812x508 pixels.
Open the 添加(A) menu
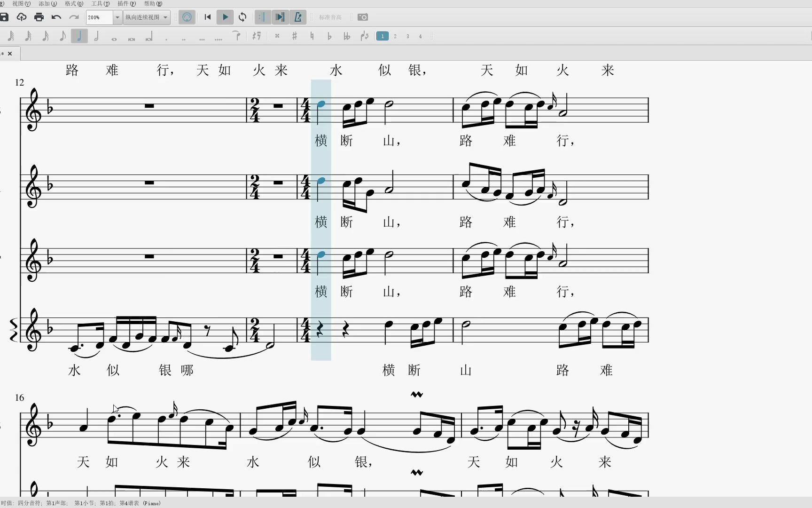click(47, 4)
